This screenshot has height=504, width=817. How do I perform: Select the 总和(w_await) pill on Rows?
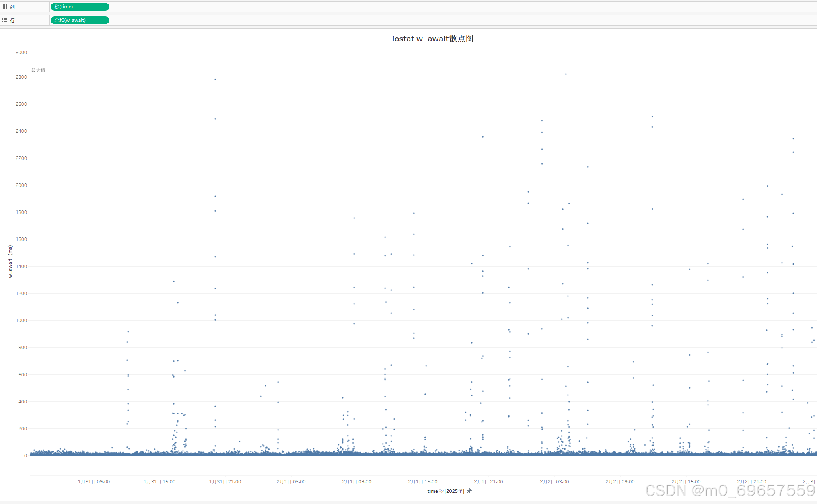(80, 20)
